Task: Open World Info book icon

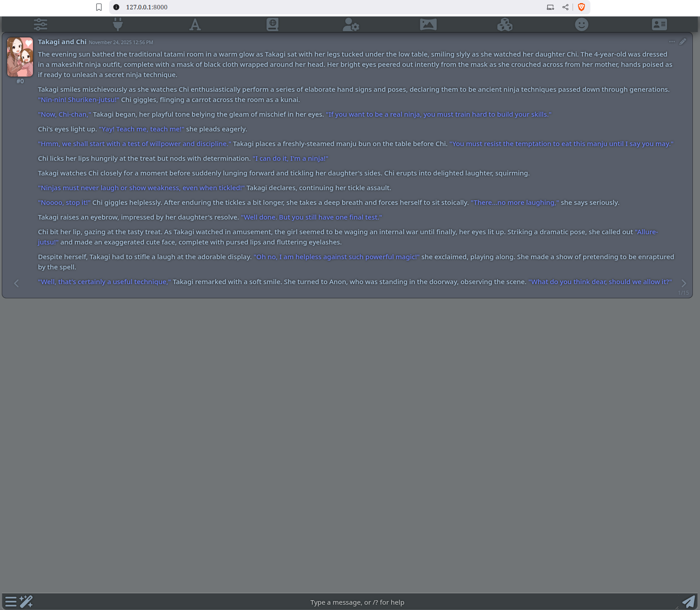Action: point(272,24)
